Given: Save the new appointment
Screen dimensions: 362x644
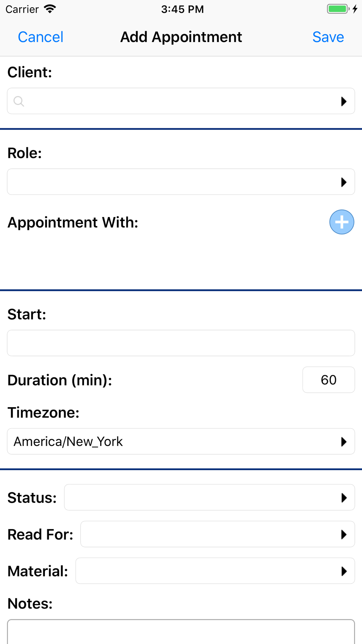Looking at the screenshot, I should pyautogui.click(x=328, y=37).
